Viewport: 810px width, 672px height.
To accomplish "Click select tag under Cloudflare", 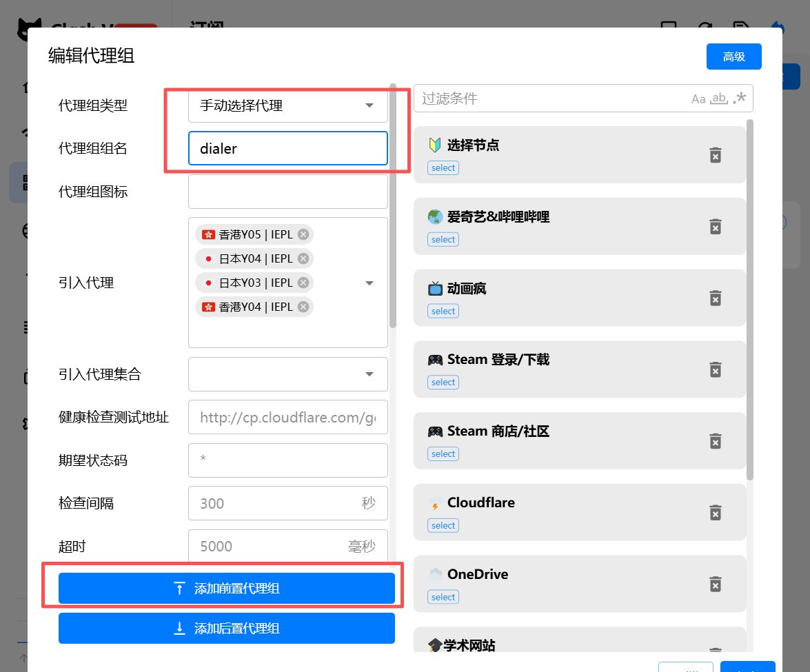I will tap(443, 525).
